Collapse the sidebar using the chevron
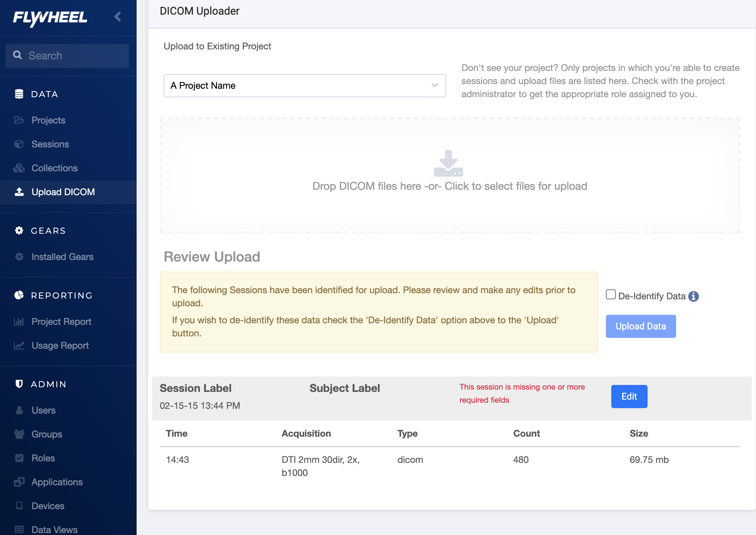Screen dimensions: 756x535 (x=118, y=17)
